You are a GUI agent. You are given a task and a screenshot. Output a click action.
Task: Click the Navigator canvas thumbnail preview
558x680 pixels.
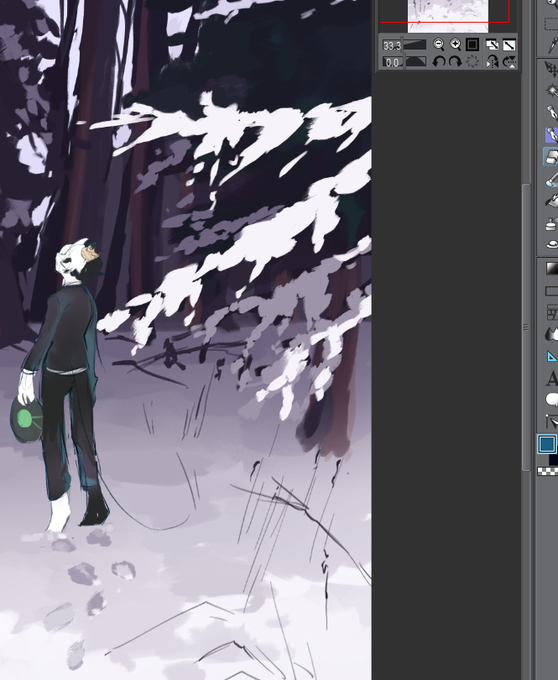(448, 16)
